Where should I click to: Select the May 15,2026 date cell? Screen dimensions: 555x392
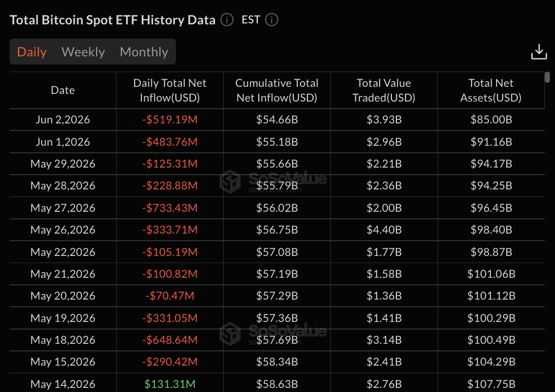63,362
